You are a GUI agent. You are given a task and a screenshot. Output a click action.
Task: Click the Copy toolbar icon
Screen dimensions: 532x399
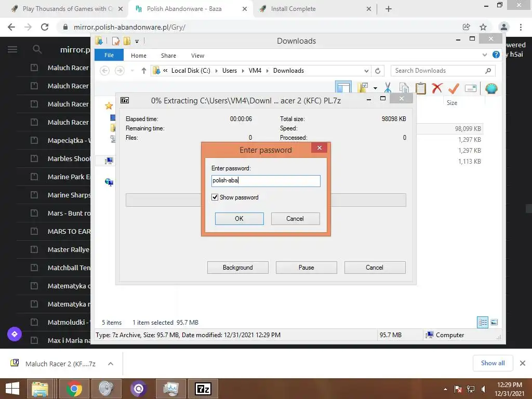[404, 88]
